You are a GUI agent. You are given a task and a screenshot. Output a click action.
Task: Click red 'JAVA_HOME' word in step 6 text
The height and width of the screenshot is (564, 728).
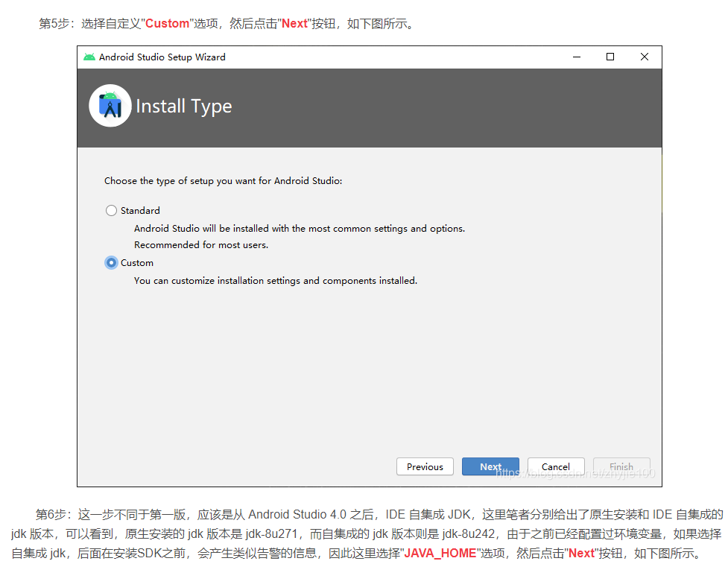click(440, 554)
